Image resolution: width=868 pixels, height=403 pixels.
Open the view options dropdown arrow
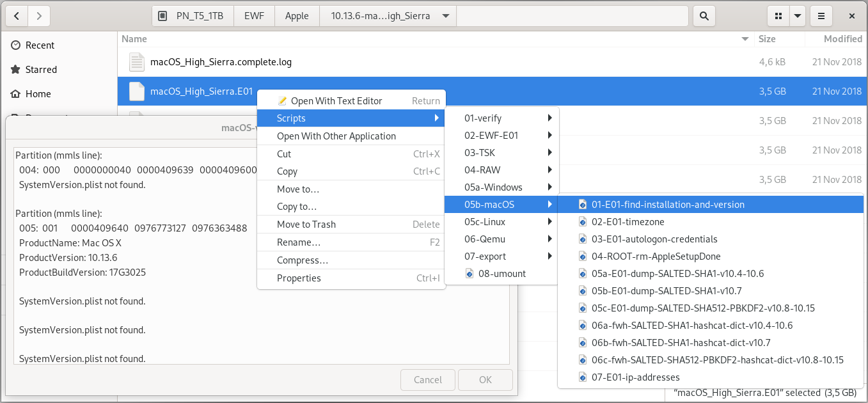click(x=797, y=16)
